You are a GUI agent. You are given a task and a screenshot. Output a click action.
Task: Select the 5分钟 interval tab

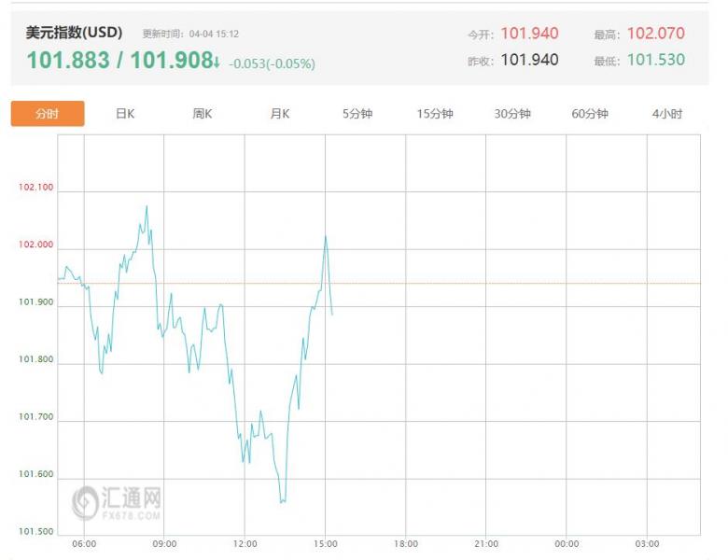357,114
